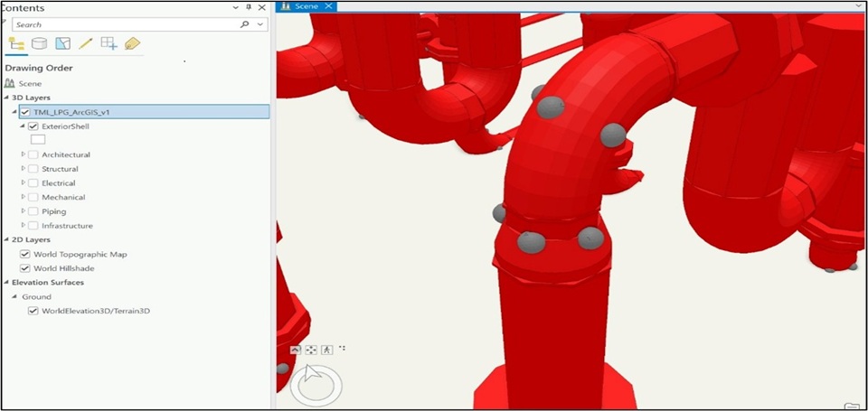Click List By Editing pencil icon

(86, 43)
